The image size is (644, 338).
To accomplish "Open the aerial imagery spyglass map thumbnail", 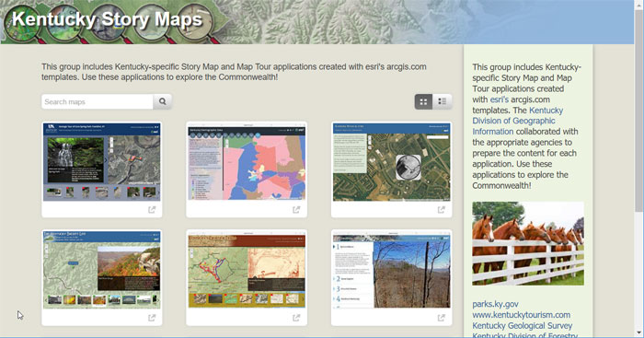I will pyautogui.click(x=391, y=162).
